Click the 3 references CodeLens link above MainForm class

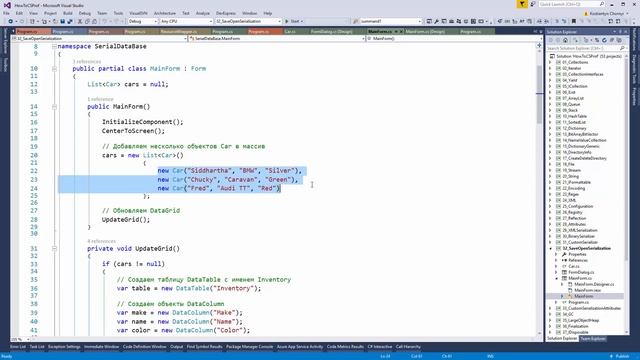(x=87, y=62)
